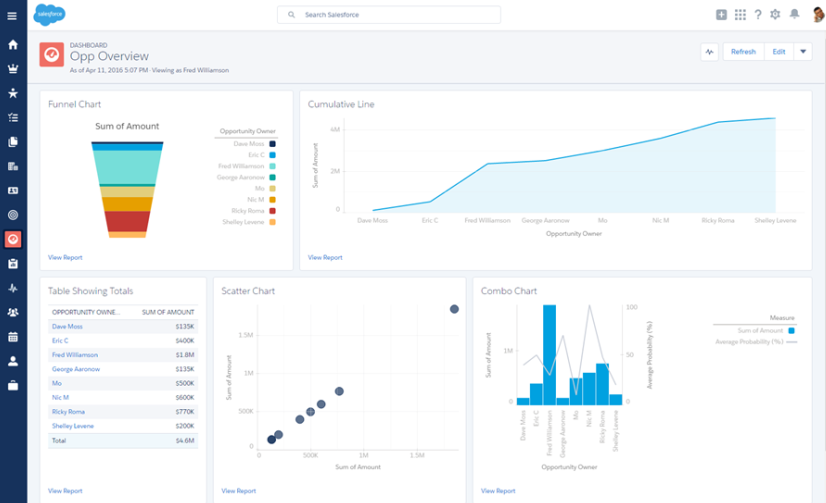Click the activity pulse button near Refresh

pyautogui.click(x=710, y=52)
